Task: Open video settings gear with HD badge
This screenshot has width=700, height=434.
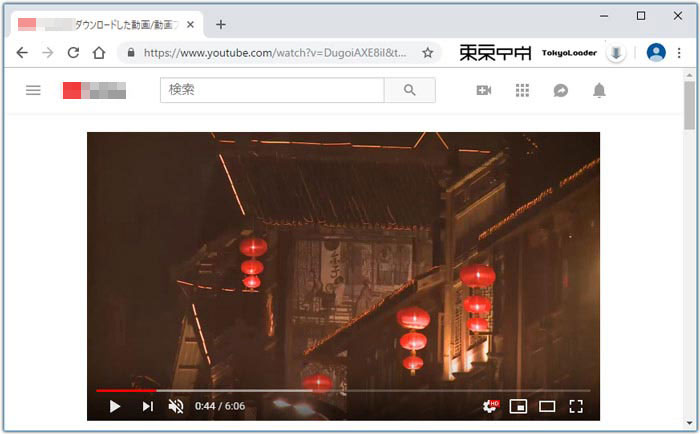Action: (x=491, y=406)
